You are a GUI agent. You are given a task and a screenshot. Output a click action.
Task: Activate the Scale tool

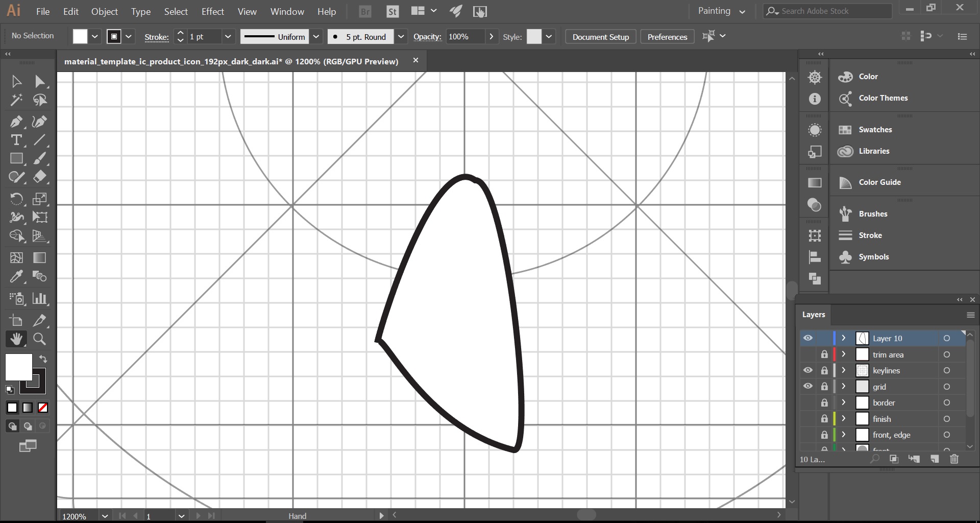point(39,199)
